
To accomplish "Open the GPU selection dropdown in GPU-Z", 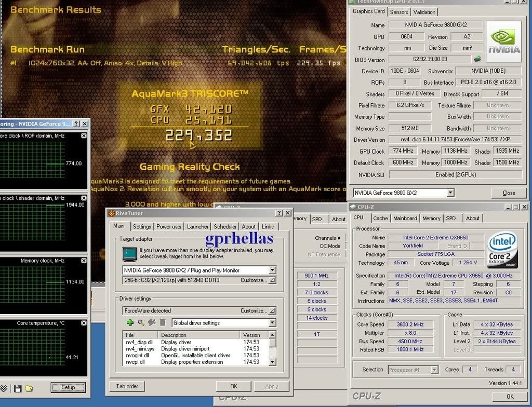I will coord(450,193).
